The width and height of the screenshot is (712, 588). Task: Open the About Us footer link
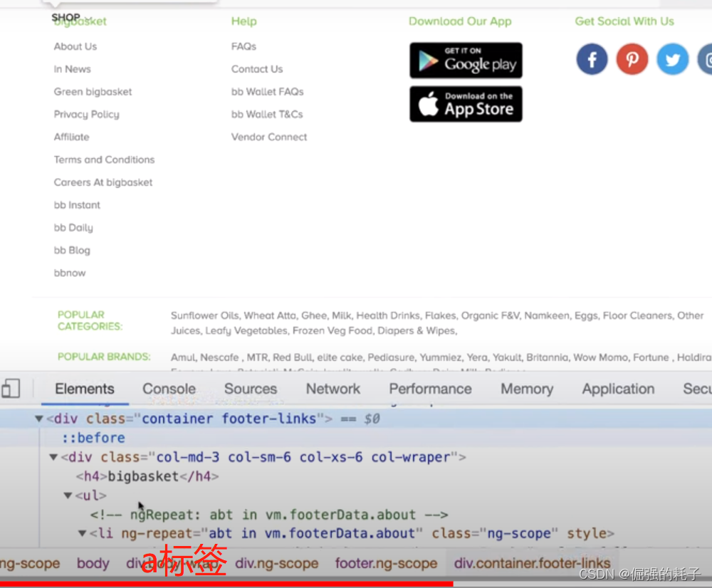pos(75,47)
